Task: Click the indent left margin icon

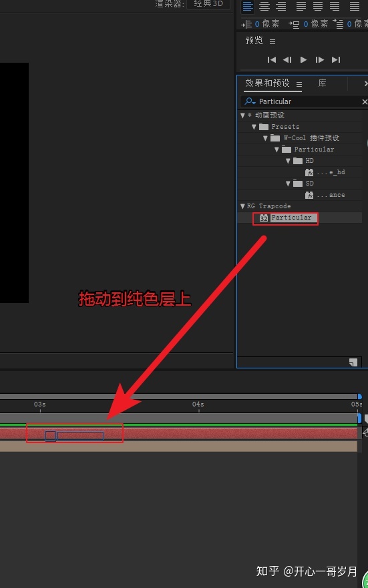Action: (246, 25)
